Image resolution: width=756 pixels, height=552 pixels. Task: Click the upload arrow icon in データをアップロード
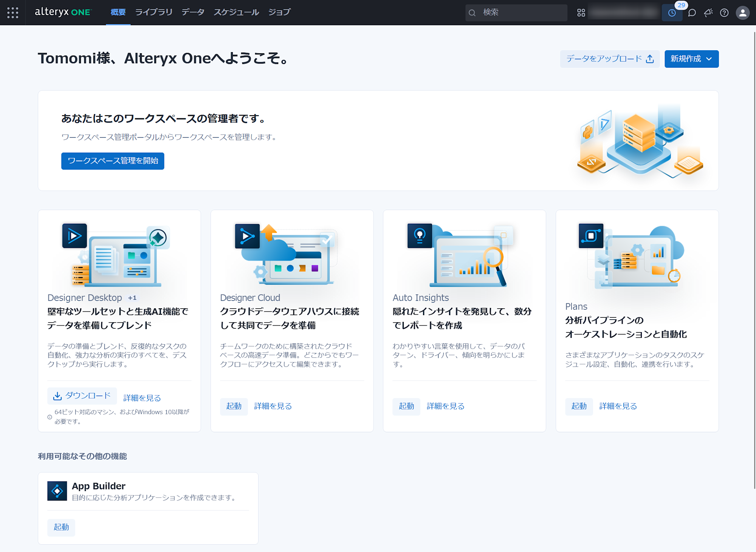pyautogui.click(x=650, y=59)
